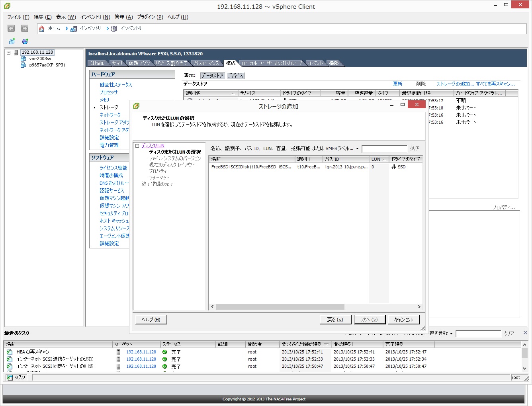Click the horizontal scrollbar thumb in LUN list

coord(280,307)
